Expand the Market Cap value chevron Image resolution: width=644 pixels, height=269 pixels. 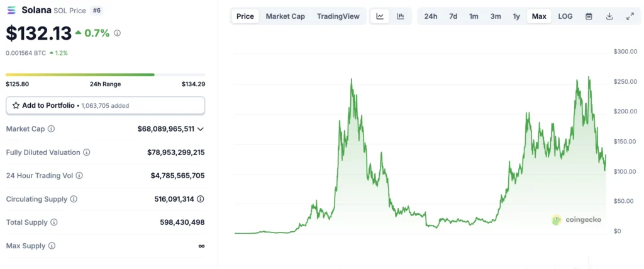(x=201, y=129)
